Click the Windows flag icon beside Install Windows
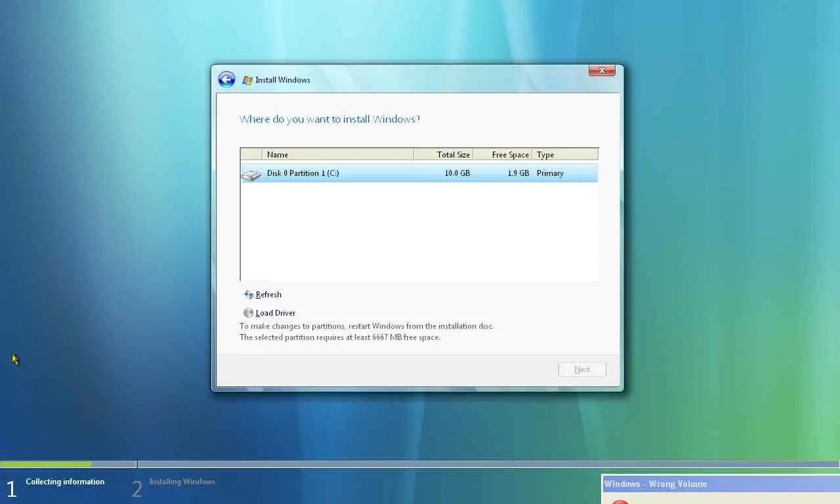The width and height of the screenshot is (840, 504). (x=247, y=80)
